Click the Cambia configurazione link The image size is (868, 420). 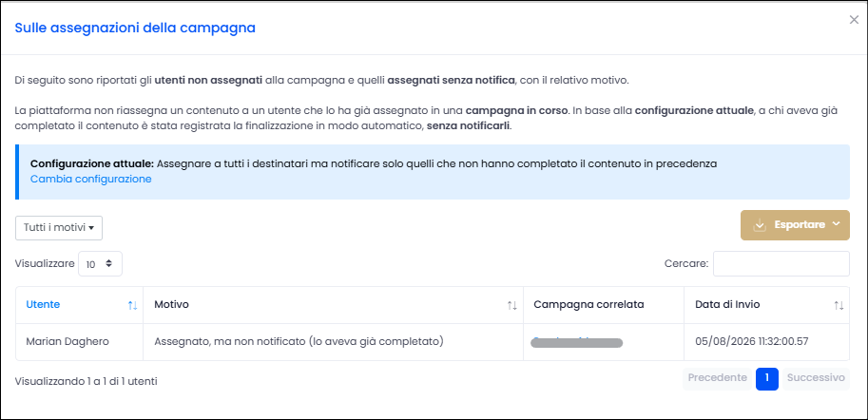[x=90, y=179]
